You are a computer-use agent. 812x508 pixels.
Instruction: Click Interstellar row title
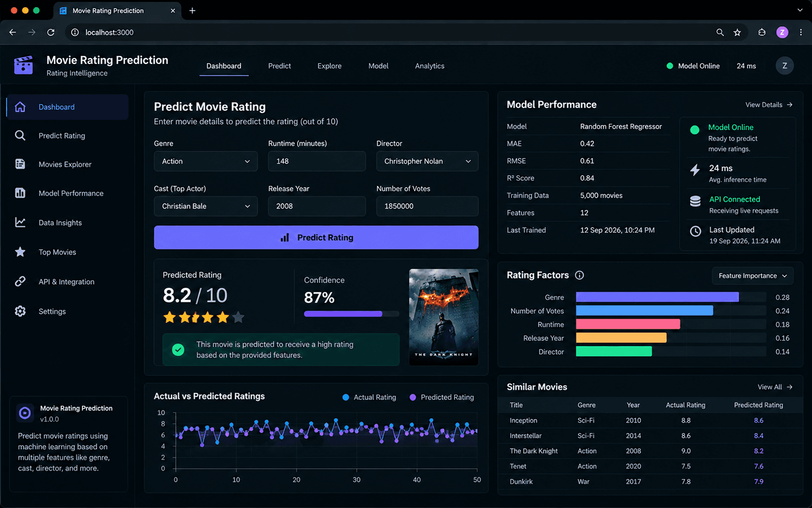pos(525,436)
